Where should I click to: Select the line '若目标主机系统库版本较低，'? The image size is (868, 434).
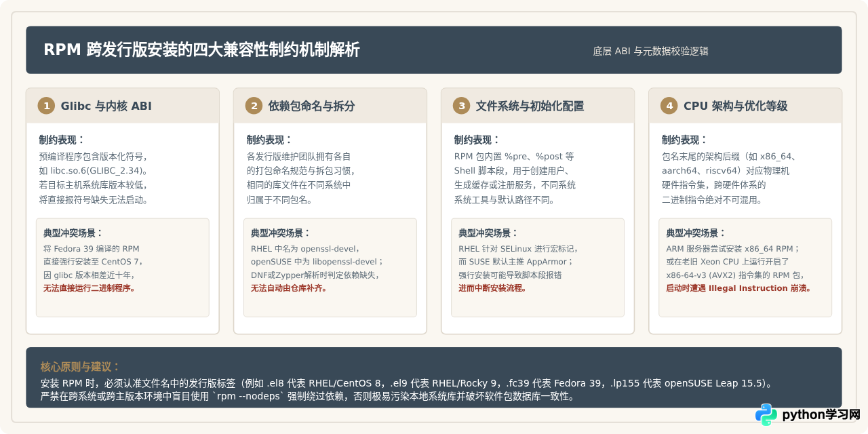click(93, 185)
